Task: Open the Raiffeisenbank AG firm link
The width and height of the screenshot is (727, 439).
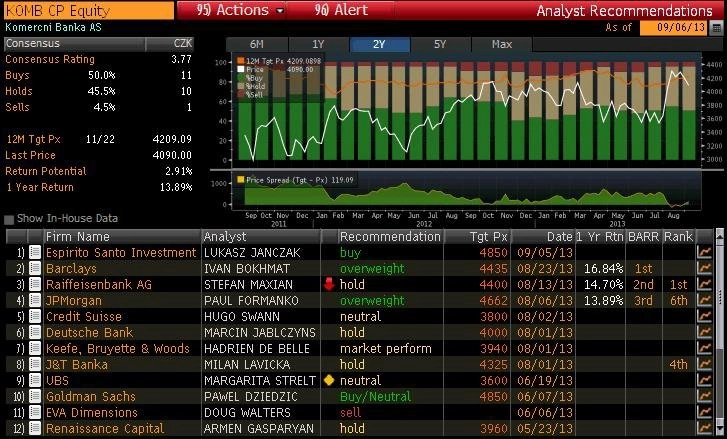Action: point(99,285)
